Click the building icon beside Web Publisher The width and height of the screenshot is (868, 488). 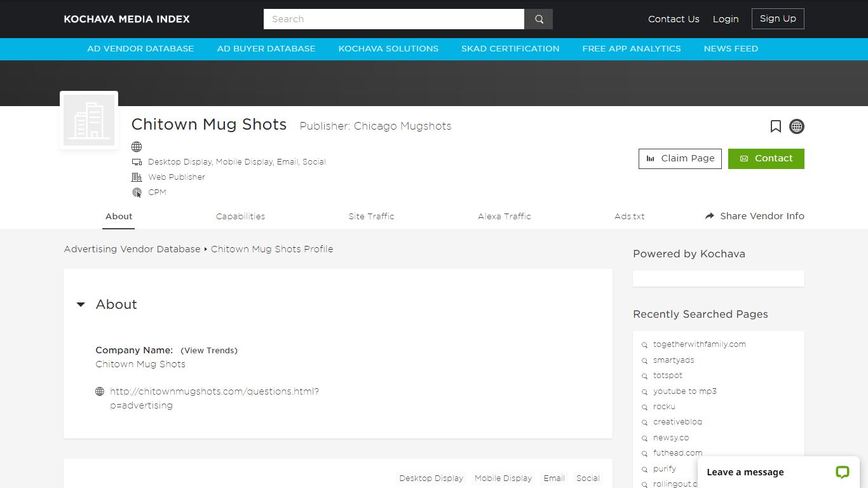point(137,177)
